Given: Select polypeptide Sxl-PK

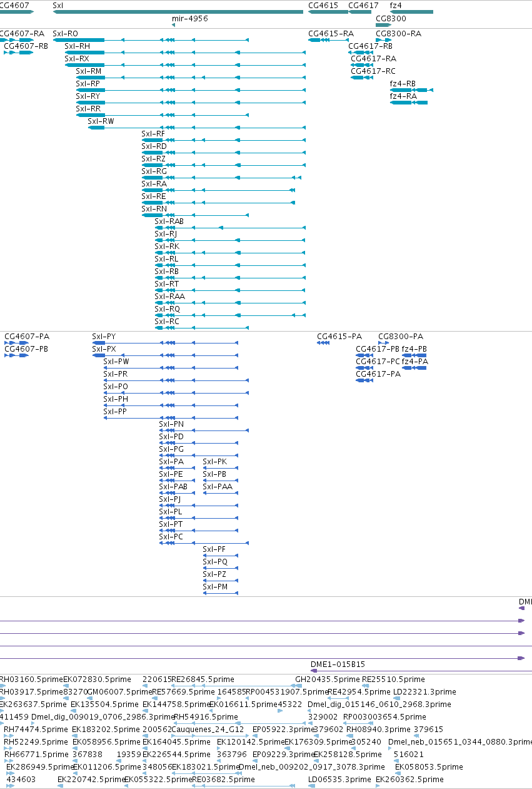Looking at the screenshot, I should coord(214,462).
